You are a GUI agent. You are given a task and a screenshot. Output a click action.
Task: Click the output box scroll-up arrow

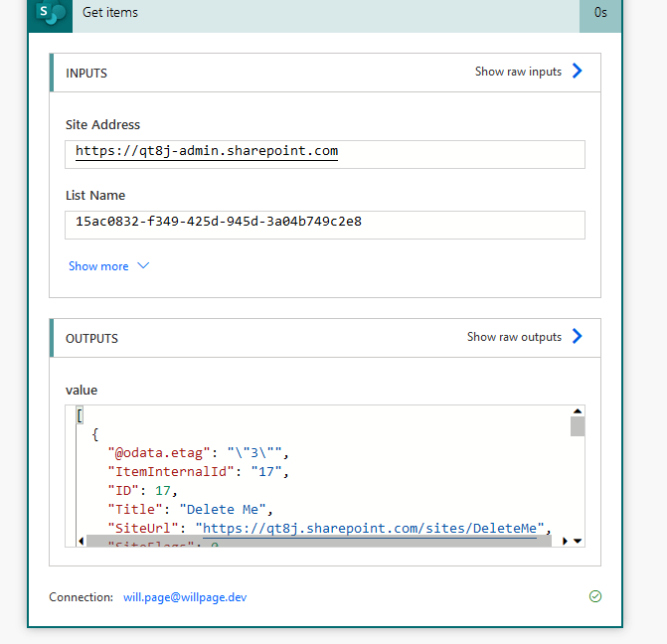578,411
